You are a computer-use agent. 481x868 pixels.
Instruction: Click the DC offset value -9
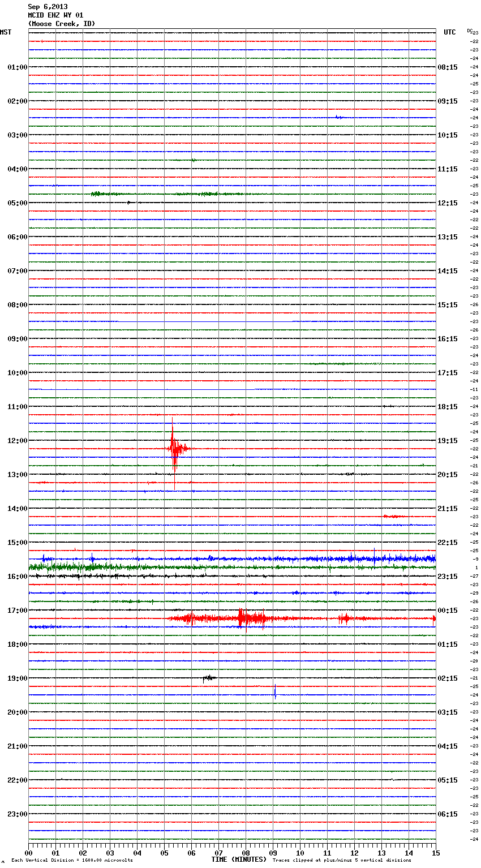tap(475, 559)
